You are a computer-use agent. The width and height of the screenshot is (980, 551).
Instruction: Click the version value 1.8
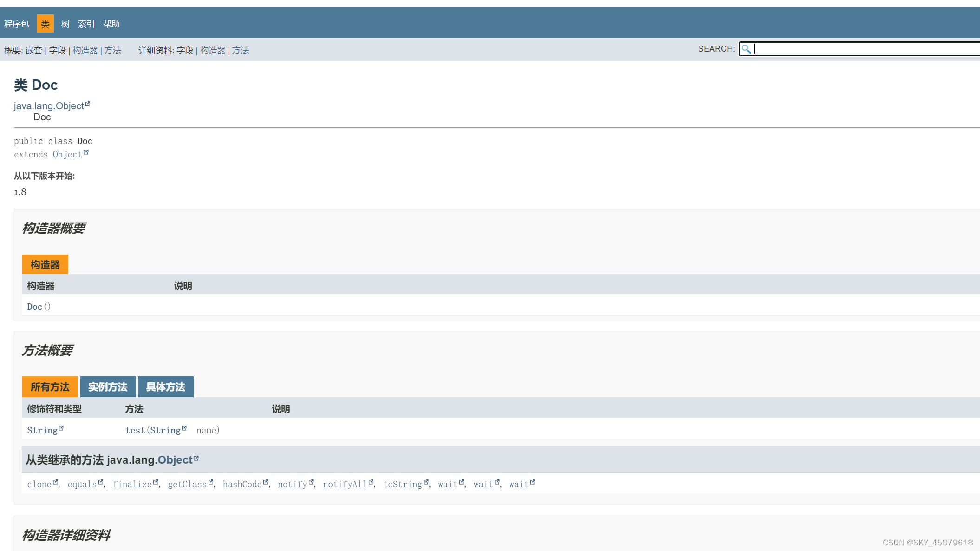pyautogui.click(x=20, y=192)
